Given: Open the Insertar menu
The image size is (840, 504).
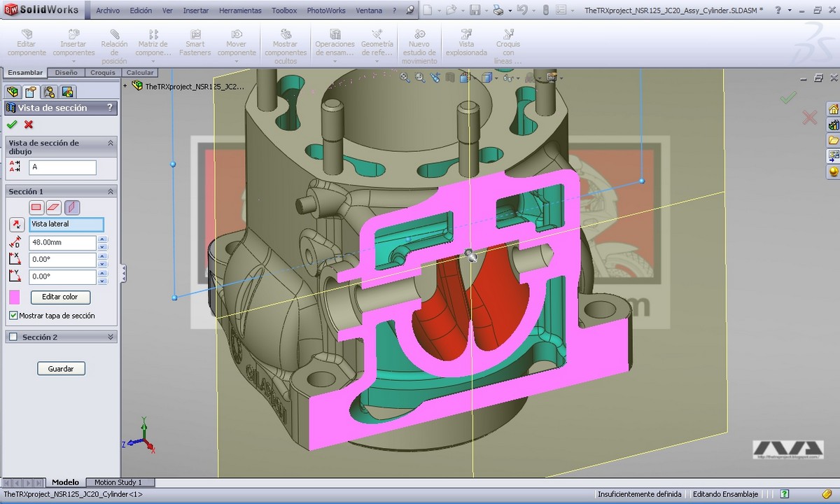Looking at the screenshot, I should (x=196, y=10).
